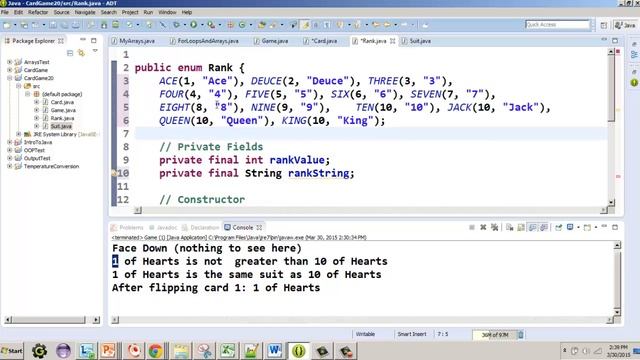Click the Clear Console icon
This screenshot has height=360, width=640.
tap(509, 227)
